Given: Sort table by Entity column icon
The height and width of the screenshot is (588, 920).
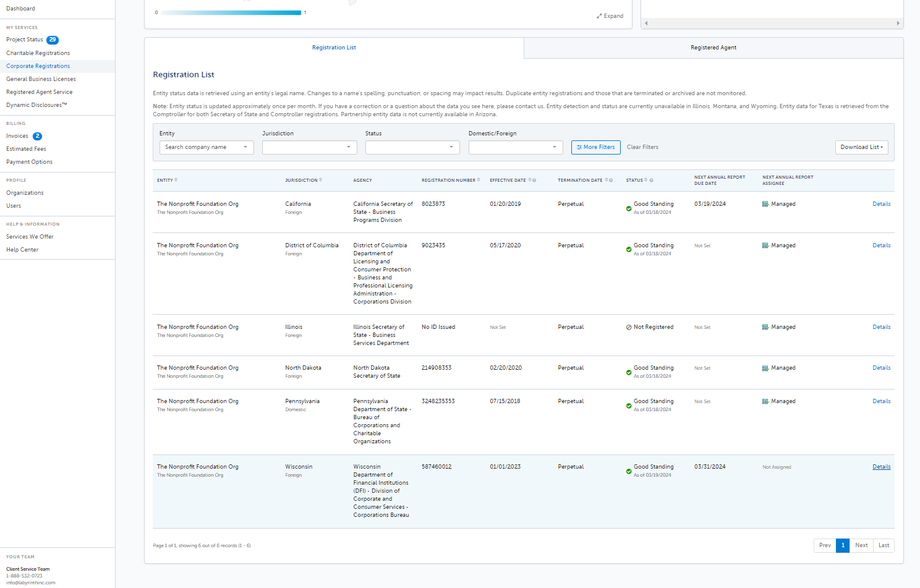Looking at the screenshot, I should point(176,180).
